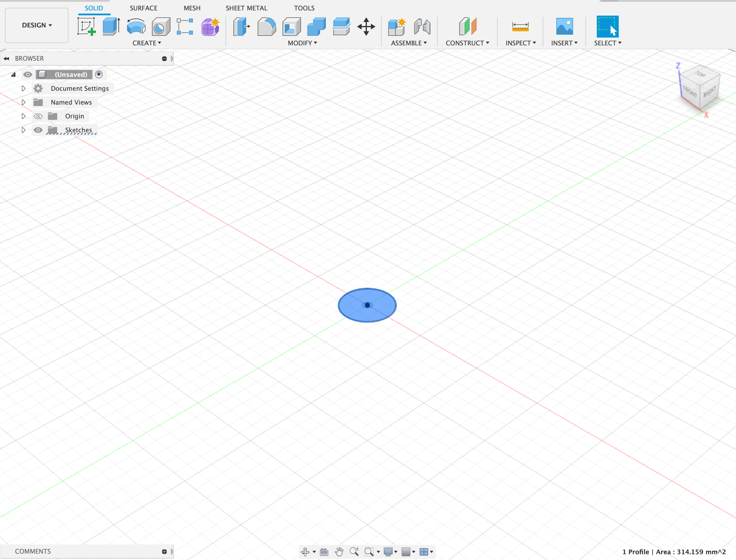Select the Offset Plane construct tool
Screen dimensions: 736x560
[468, 26]
